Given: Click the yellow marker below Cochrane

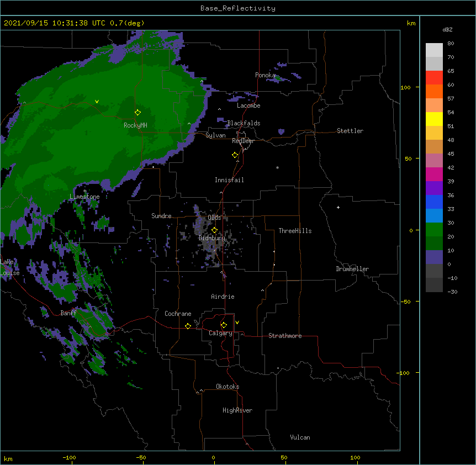Looking at the screenshot, I should 188,326.
